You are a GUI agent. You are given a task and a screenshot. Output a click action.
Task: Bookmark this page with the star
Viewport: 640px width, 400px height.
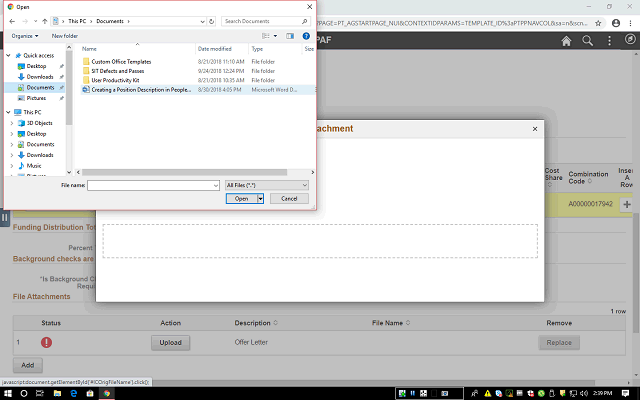pos(598,23)
